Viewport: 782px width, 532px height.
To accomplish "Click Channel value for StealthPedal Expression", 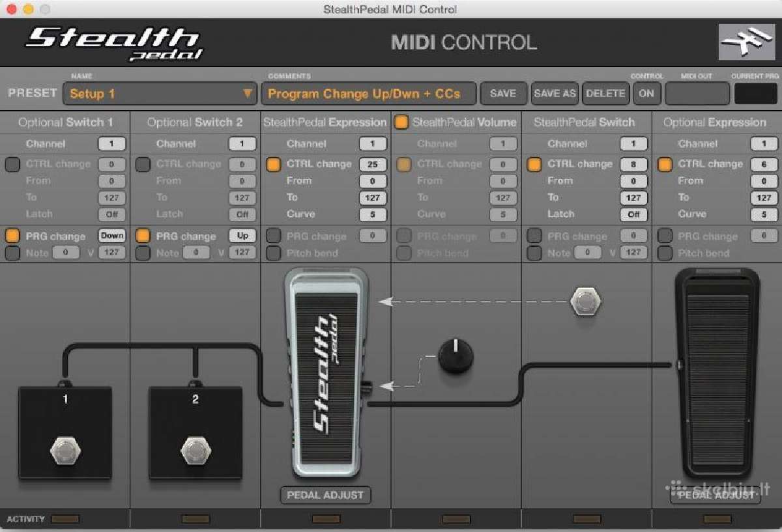I will pos(373,144).
